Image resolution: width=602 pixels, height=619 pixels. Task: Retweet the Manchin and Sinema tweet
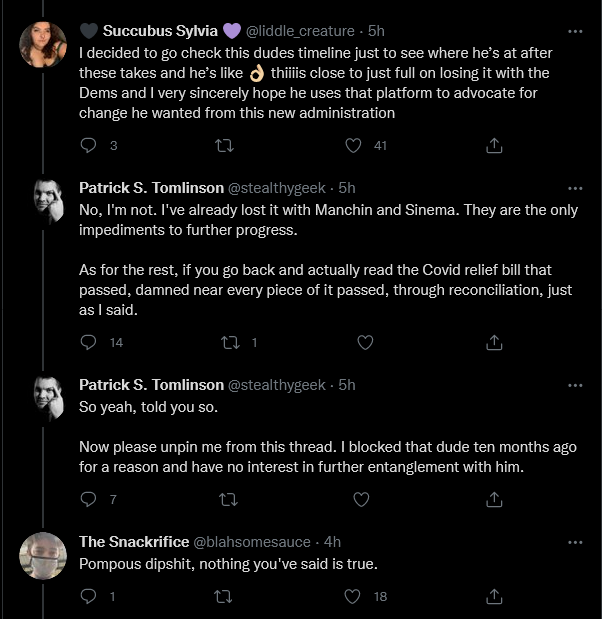click(230, 342)
